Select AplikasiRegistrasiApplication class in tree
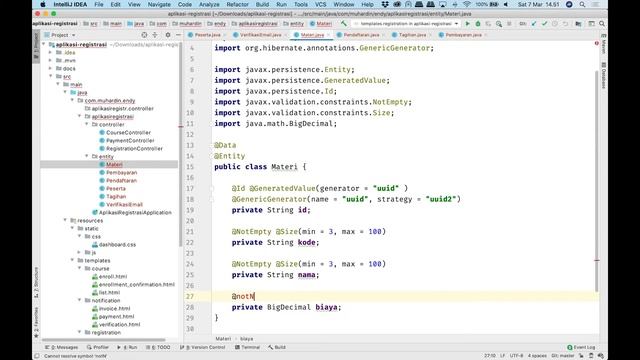The width and height of the screenshot is (640, 360). 135,213
